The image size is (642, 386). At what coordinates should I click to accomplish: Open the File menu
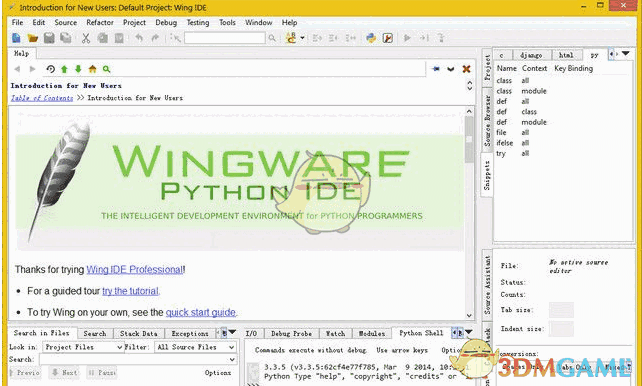[18, 23]
